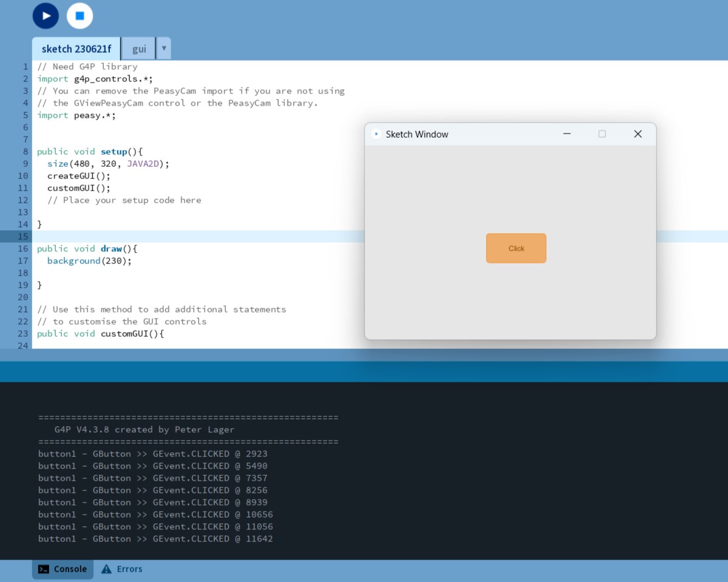
Task: Click the Sketch Window title bar app icon
Action: point(376,134)
